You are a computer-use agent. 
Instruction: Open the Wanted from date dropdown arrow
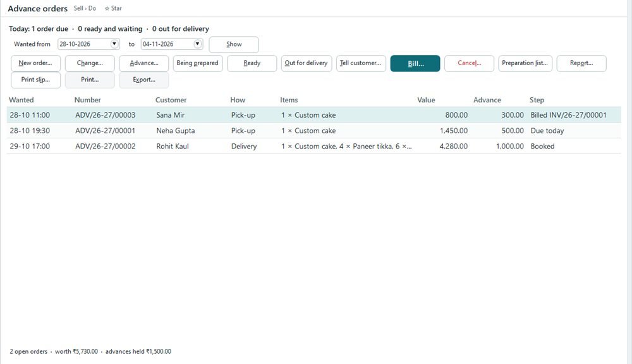(114, 44)
